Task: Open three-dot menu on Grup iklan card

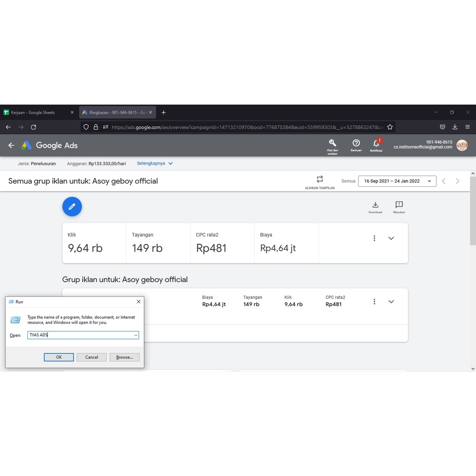Action: [374, 301]
